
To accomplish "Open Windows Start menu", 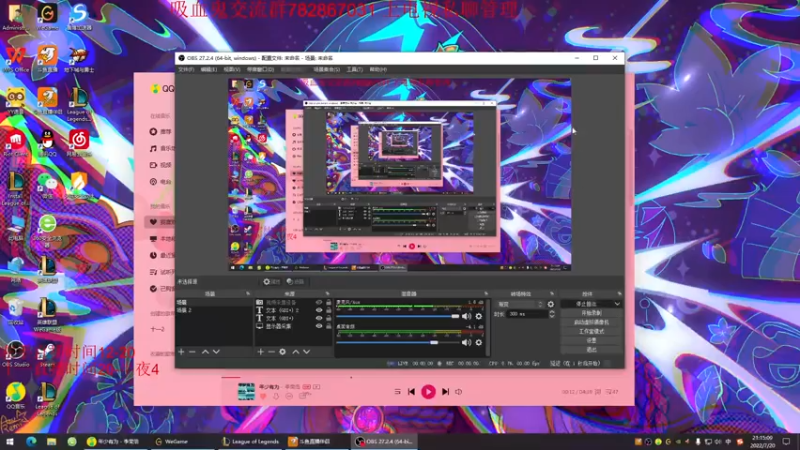I will (10, 442).
